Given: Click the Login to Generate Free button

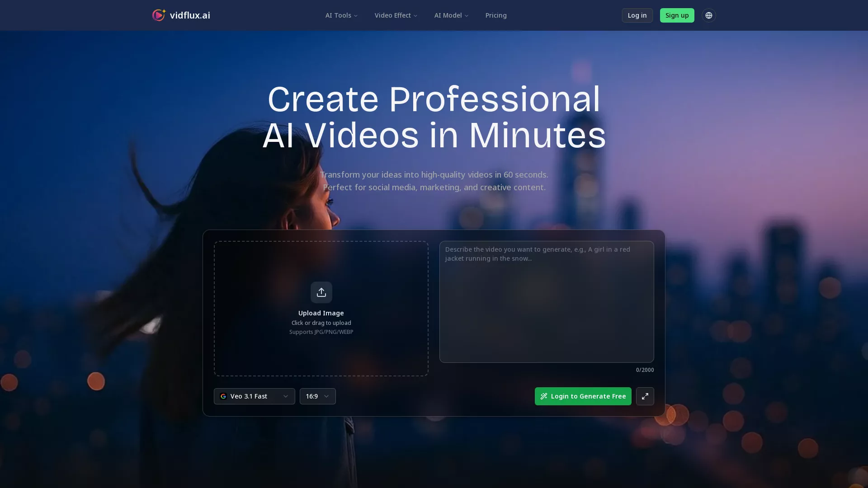Looking at the screenshot, I should point(583,396).
